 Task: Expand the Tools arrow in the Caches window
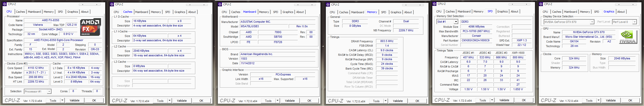[x=169, y=101]
